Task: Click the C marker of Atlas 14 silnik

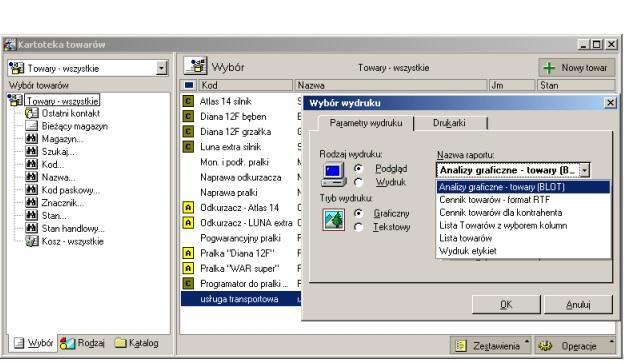Action: tap(188, 101)
